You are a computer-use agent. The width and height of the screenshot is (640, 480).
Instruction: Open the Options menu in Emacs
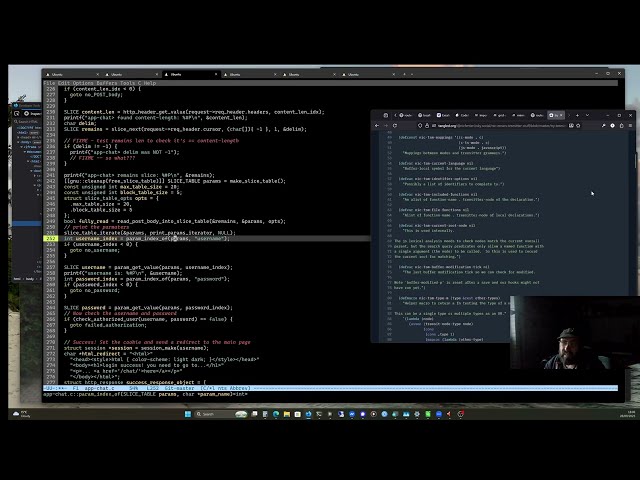click(x=83, y=83)
